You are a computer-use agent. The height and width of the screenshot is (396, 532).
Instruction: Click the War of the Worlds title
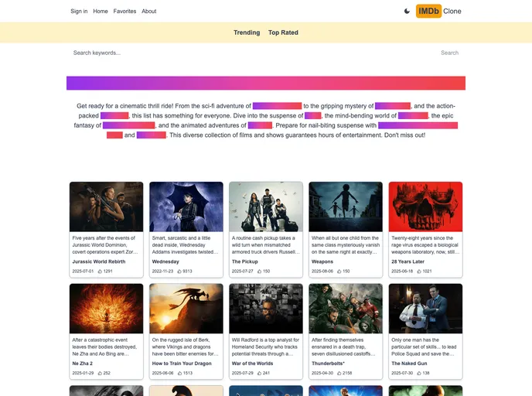point(252,364)
